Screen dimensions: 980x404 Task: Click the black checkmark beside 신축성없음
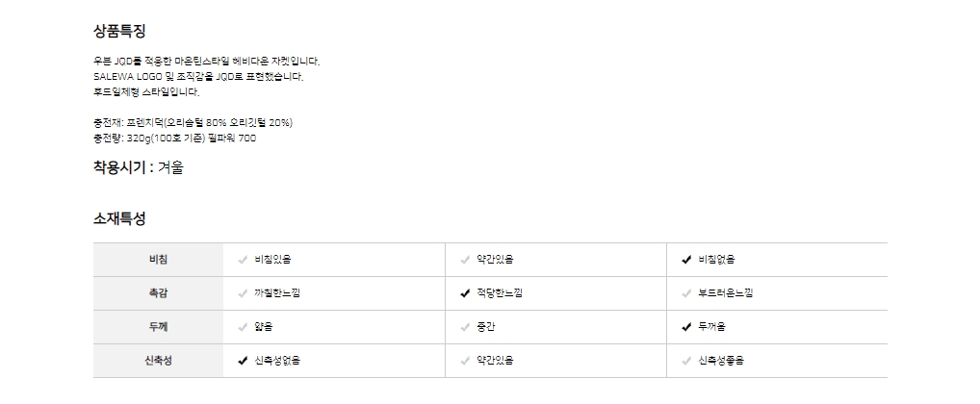point(243,361)
